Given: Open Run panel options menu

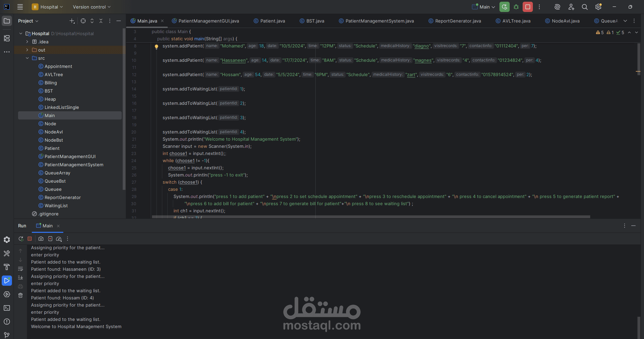Looking at the screenshot, I should click(625, 226).
